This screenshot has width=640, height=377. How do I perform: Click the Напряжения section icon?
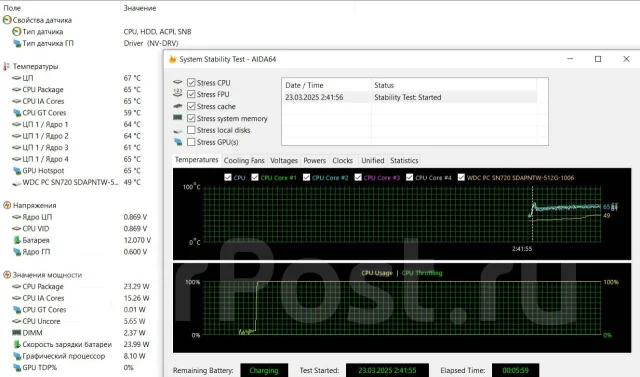coord(7,205)
